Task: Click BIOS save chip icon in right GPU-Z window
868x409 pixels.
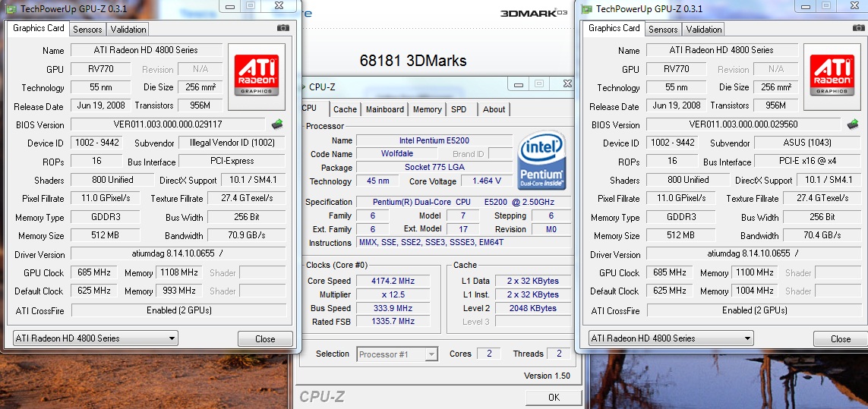Action: pos(853,124)
